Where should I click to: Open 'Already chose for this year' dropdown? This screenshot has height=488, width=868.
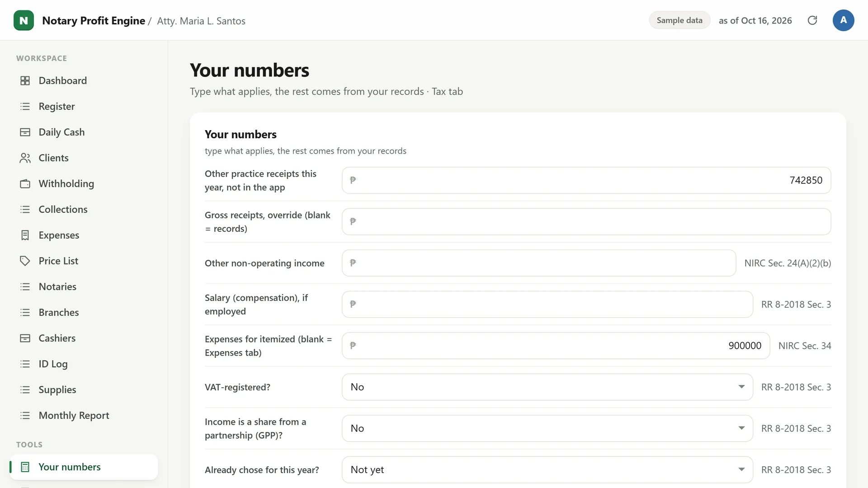547,469
